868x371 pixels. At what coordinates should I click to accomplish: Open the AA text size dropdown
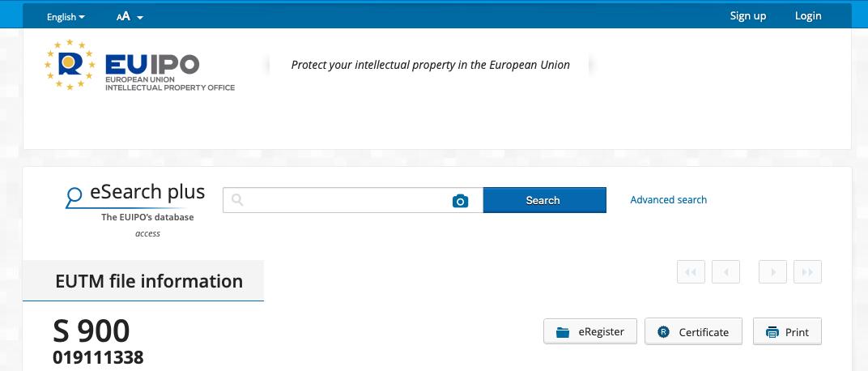point(130,17)
